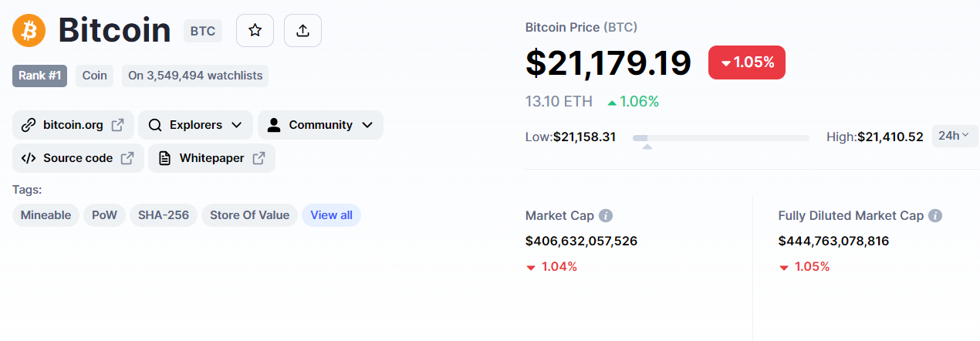Click the Rank #1 badge

click(40, 76)
